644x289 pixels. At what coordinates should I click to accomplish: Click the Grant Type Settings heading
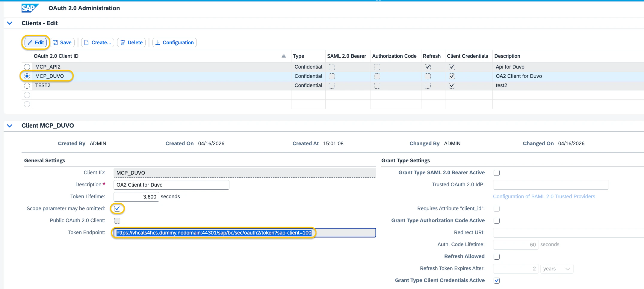click(x=406, y=161)
